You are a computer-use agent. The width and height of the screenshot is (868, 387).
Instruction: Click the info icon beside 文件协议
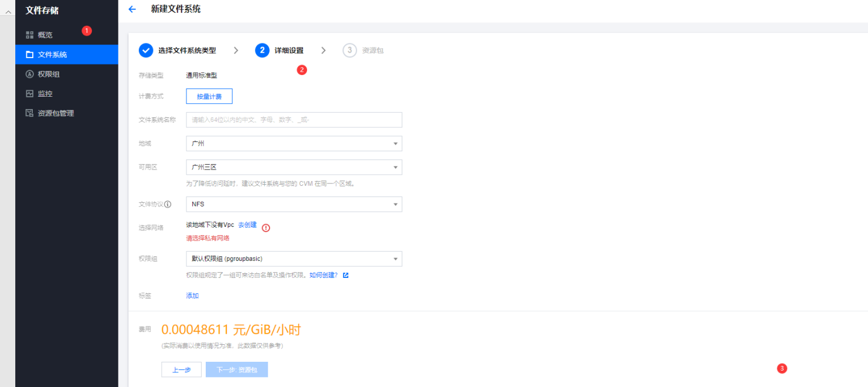coord(168,205)
